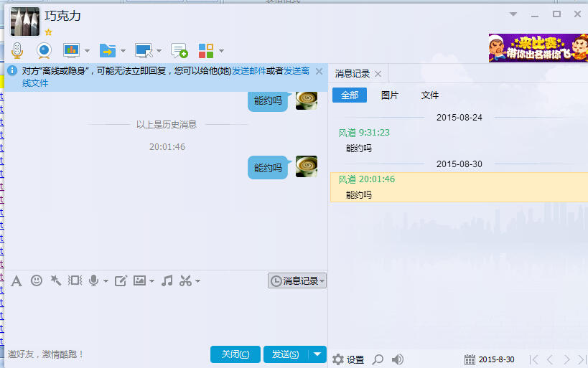588x368 pixels.
Task: Jump to the last history page
Action: pyautogui.click(x=582, y=360)
